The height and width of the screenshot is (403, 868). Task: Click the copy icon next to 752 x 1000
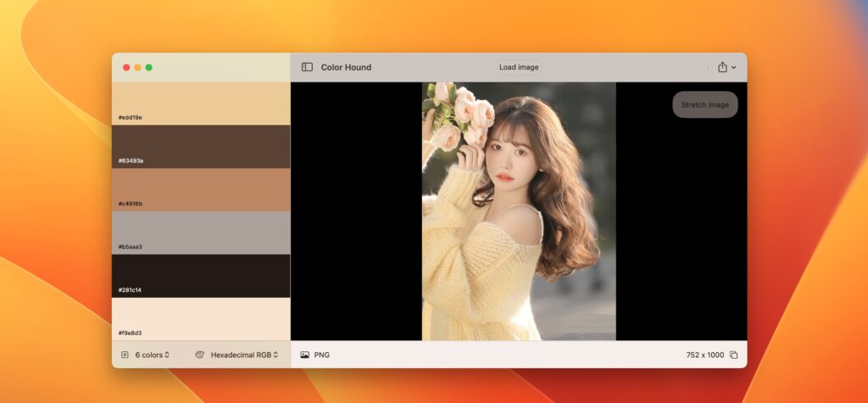point(733,355)
